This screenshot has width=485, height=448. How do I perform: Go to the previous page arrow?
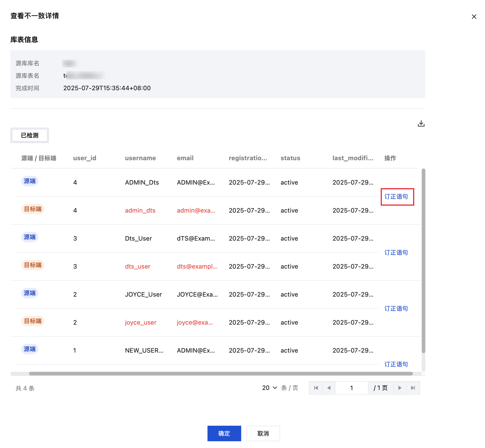(x=329, y=388)
